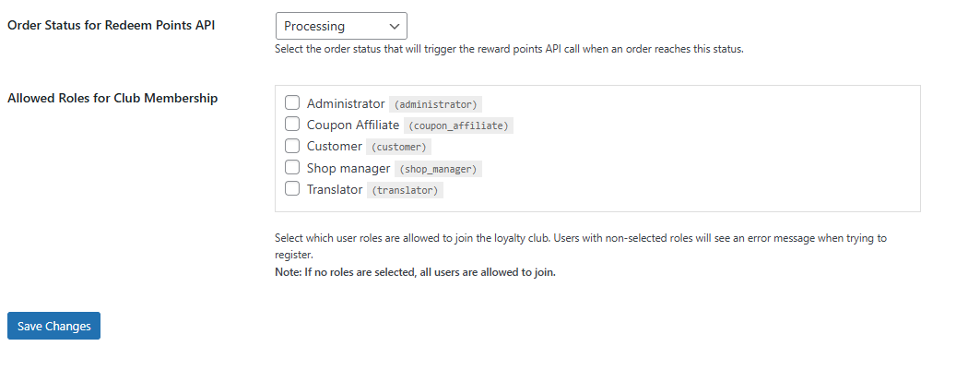Click the Customer role label text
The height and width of the screenshot is (370, 980).
tap(335, 147)
